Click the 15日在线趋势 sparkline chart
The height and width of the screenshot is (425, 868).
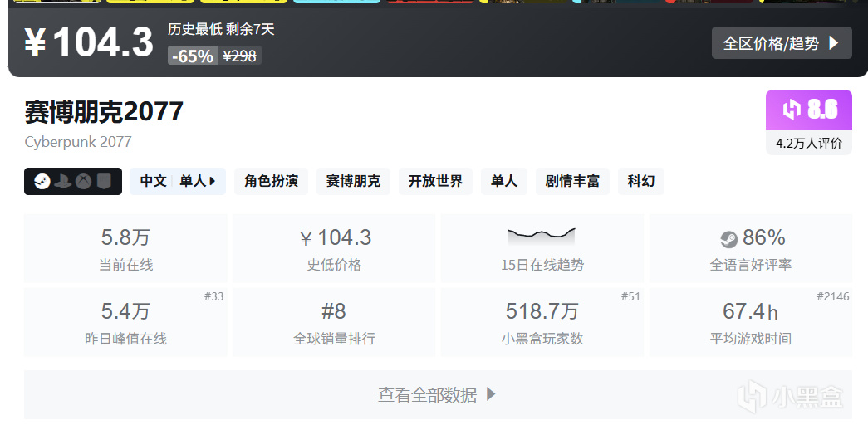[x=542, y=237]
